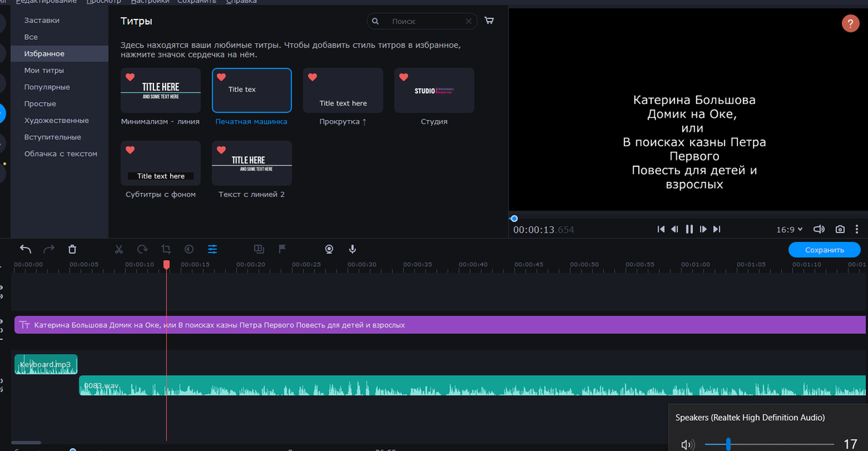Select the crop tool icon
The height and width of the screenshot is (451, 868).
[166, 249]
